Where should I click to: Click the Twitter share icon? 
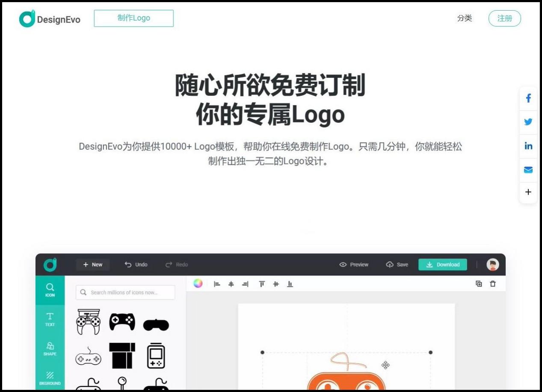(528, 122)
